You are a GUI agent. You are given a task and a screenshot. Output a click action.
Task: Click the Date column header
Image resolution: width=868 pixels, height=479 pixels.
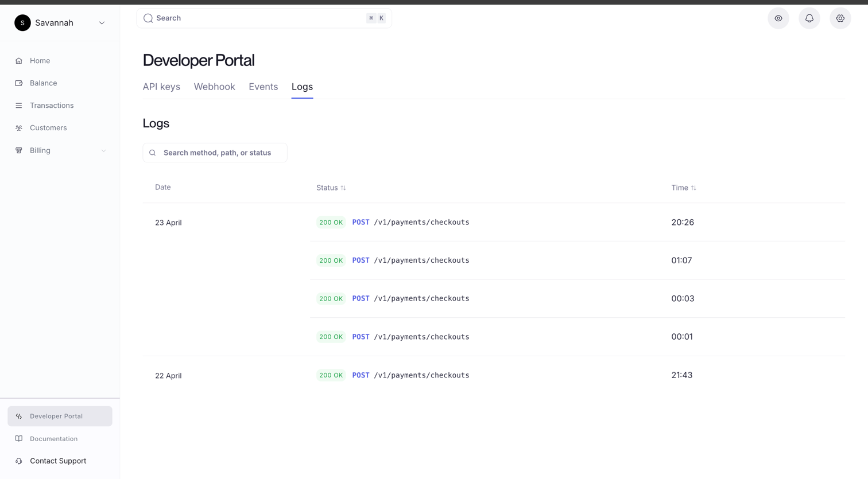pyautogui.click(x=163, y=188)
